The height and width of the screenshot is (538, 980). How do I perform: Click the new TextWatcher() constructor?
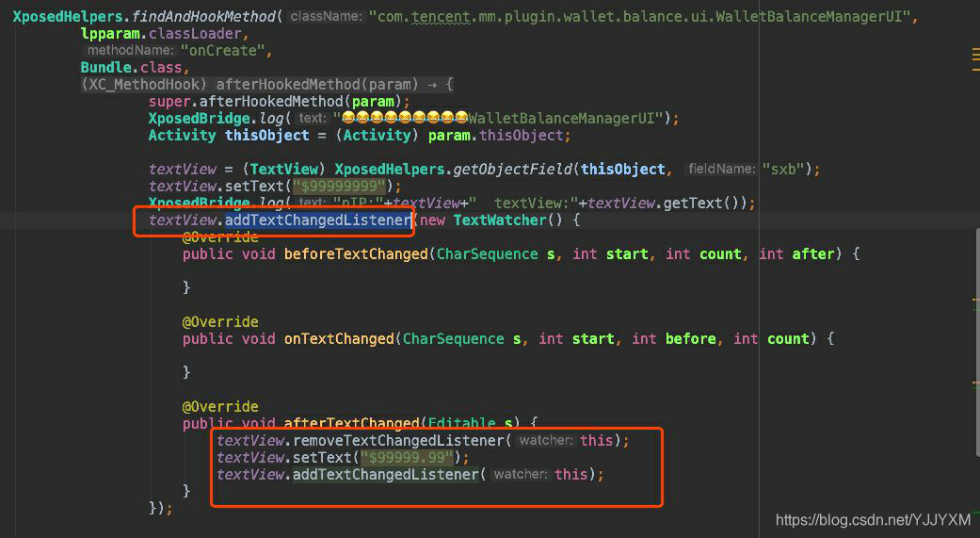tap(490, 220)
